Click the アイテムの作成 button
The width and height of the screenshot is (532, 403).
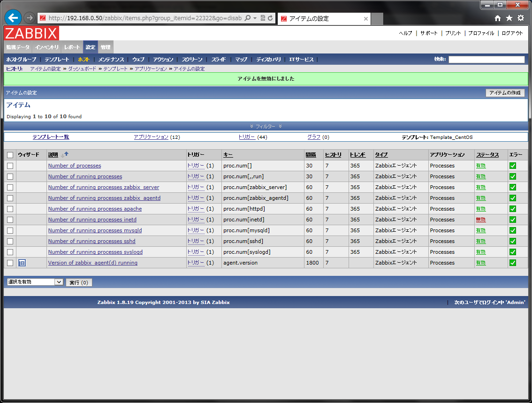(x=505, y=92)
